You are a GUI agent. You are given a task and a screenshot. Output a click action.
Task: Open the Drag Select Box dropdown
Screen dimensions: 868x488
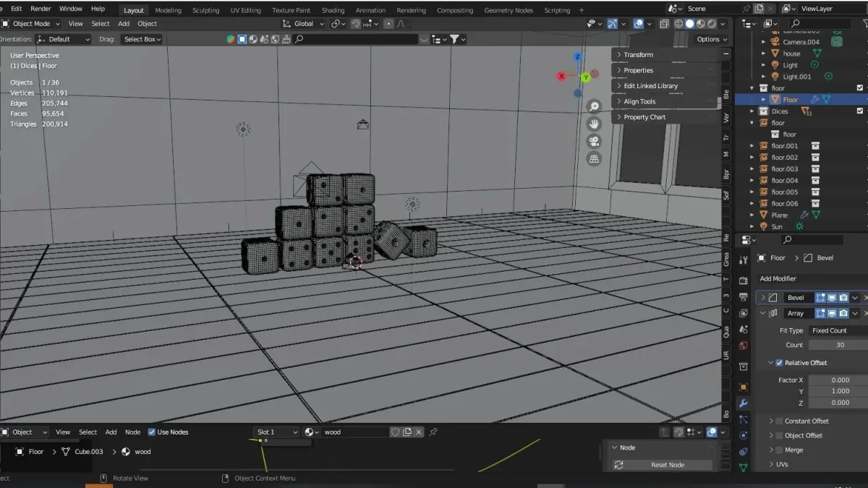[x=142, y=39]
